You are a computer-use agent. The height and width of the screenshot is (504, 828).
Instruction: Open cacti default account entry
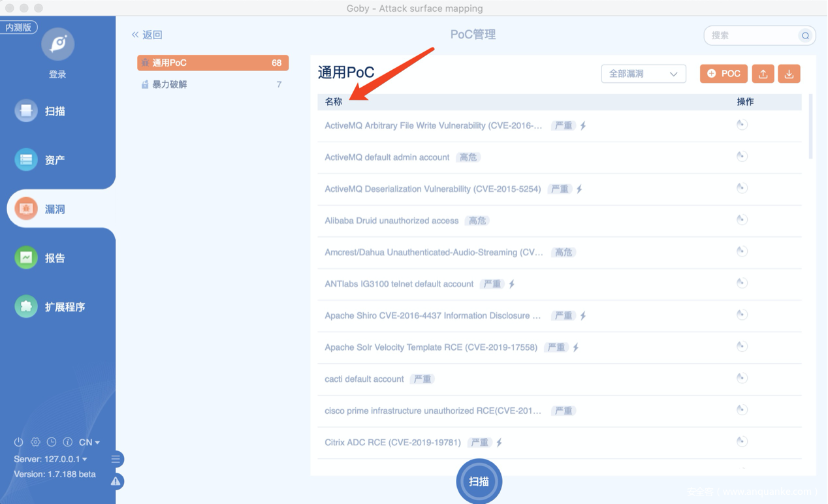point(364,379)
